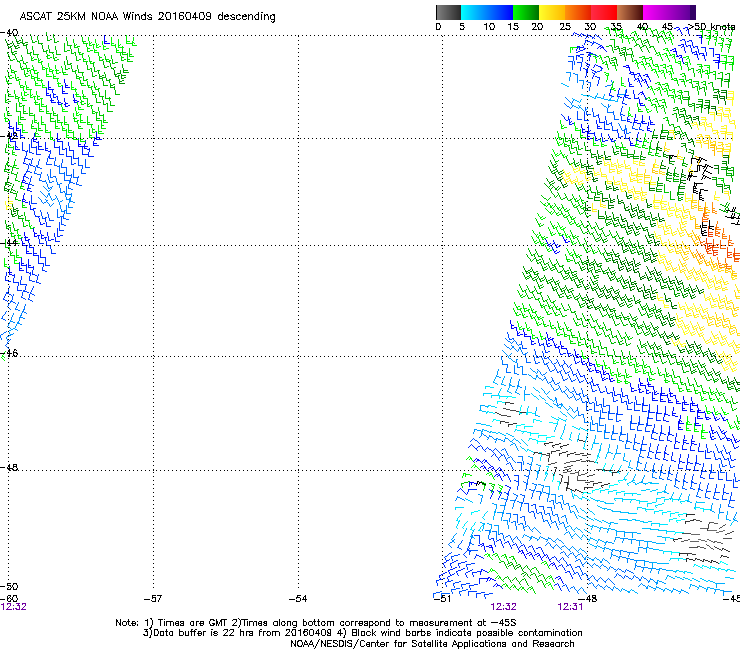The height and width of the screenshot is (650, 740).
Task: Click the -50 latitude axis label
Action: pos(9,586)
